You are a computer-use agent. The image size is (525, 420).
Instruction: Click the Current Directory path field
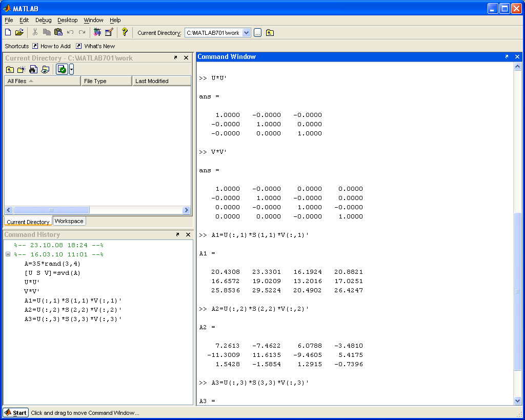coord(214,33)
